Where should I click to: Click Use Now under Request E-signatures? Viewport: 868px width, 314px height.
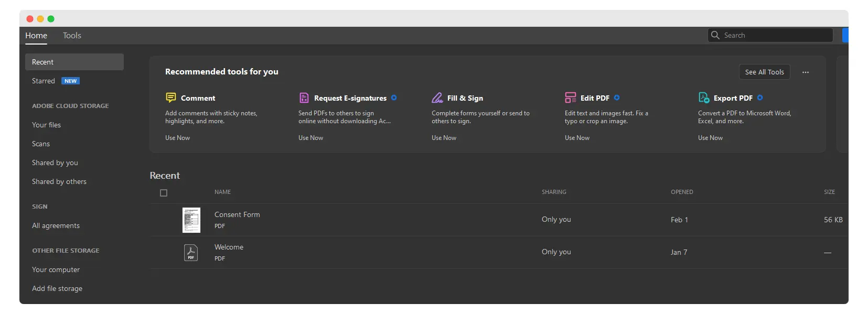(311, 138)
